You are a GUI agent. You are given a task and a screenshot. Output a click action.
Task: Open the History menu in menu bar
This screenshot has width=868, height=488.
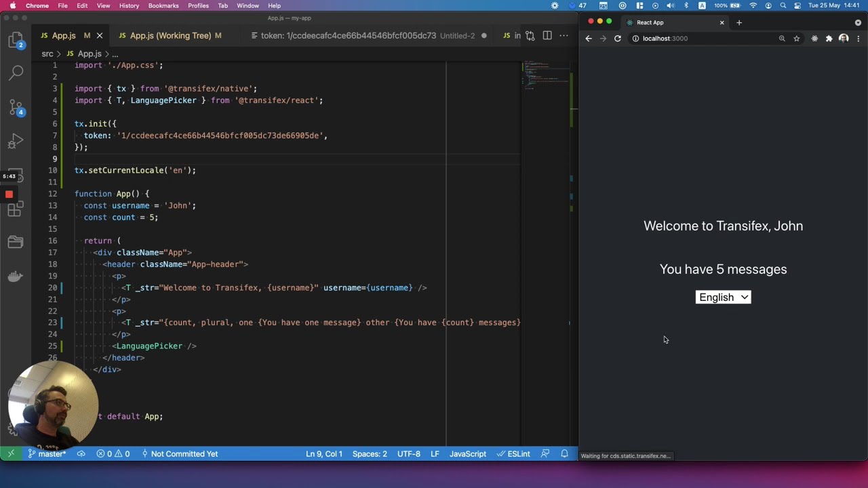(129, 5)
